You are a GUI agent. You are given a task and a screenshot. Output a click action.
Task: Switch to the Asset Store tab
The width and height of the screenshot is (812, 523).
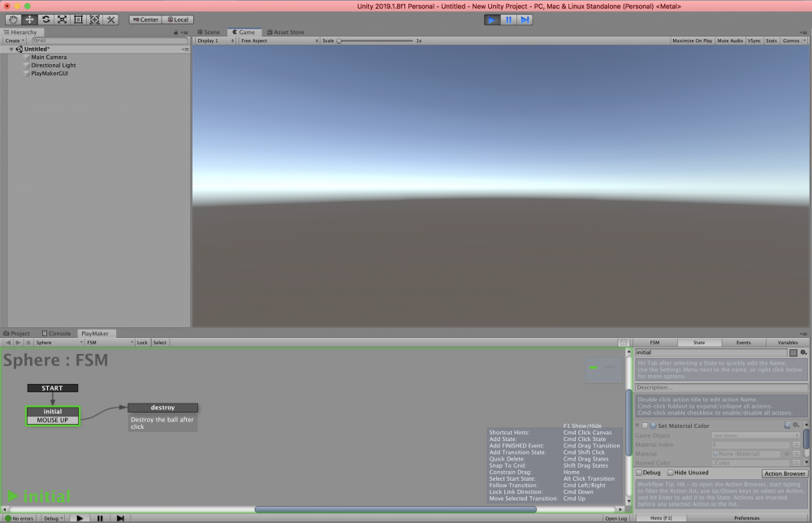point(285,32)
